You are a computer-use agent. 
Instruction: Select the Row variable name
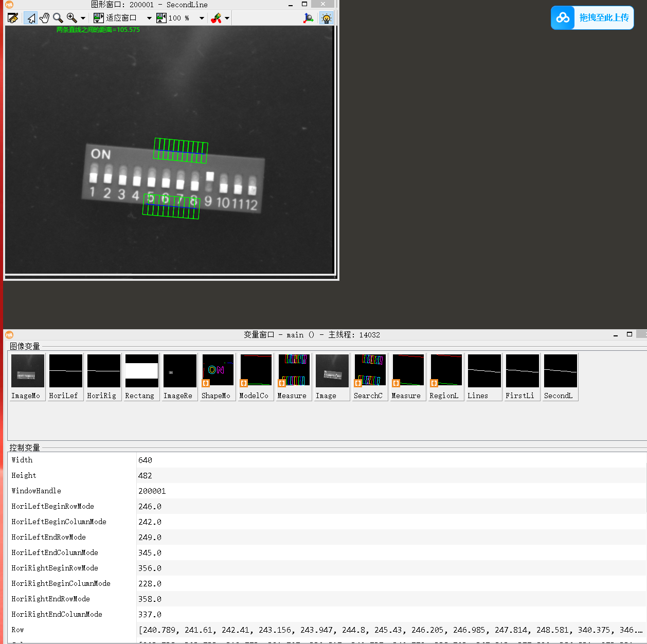point(17,630)
